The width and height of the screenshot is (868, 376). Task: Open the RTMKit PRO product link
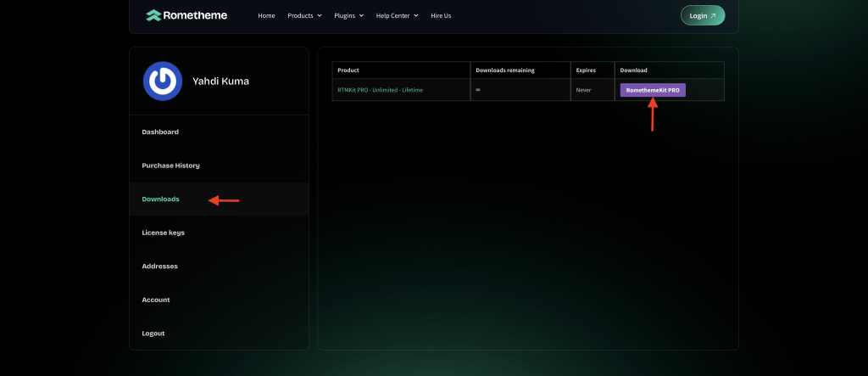coord(380,90)
